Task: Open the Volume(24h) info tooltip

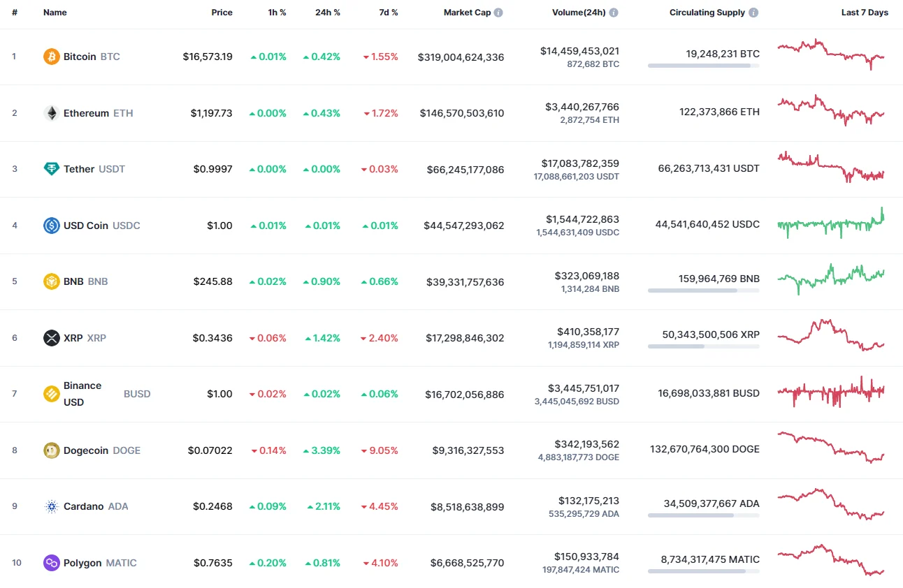Action: point(614,12)
